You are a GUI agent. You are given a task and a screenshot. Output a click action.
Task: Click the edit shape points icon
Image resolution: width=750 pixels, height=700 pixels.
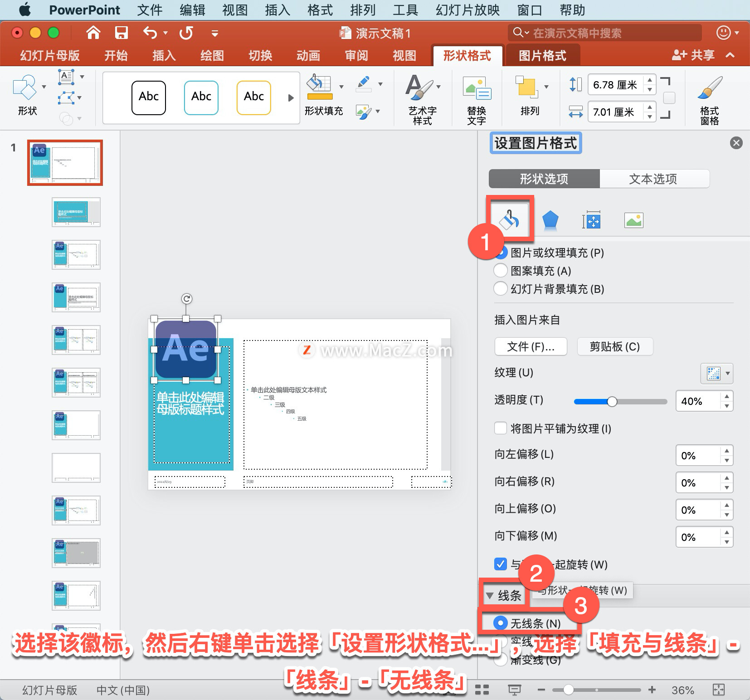(x=66, y=97)
